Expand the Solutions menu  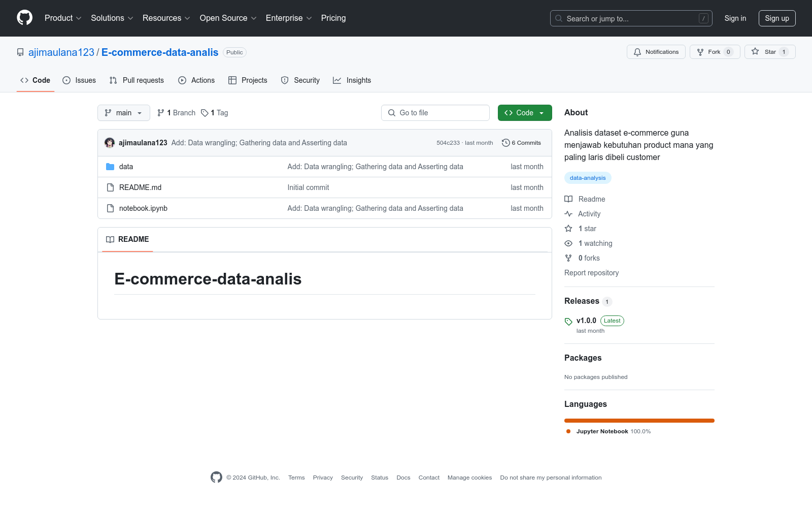pyautogui.click(x=112, y=18)
